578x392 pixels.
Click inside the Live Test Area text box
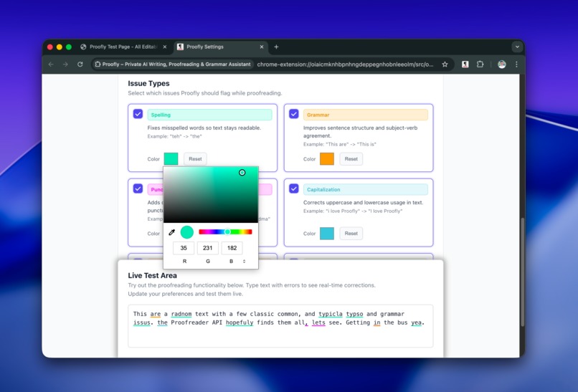tap(280, 326)
